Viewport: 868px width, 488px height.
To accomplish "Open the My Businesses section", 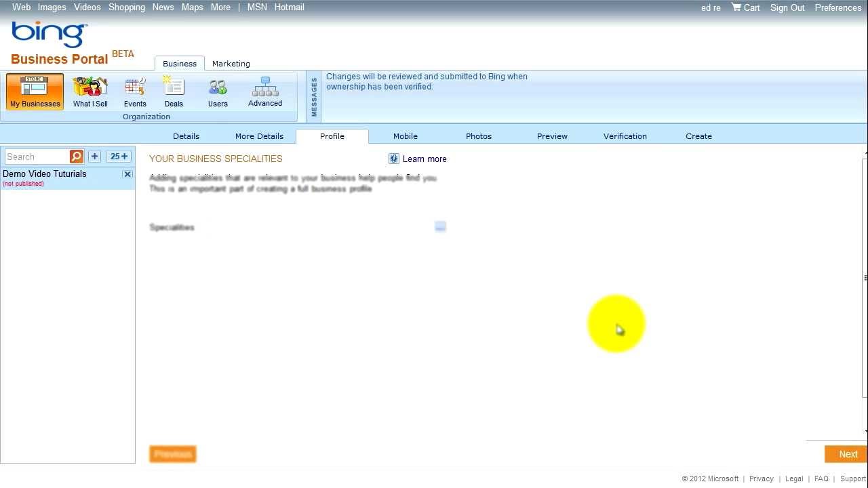I will pyautogui.click(x=35, y=91).
